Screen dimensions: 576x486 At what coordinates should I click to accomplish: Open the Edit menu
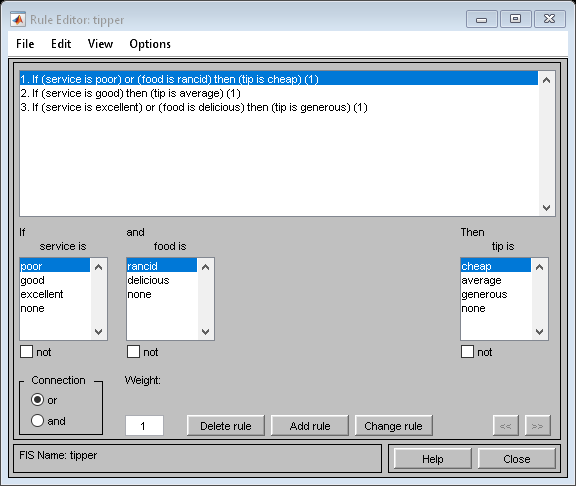pyautogui.click(x=61, y=44)
